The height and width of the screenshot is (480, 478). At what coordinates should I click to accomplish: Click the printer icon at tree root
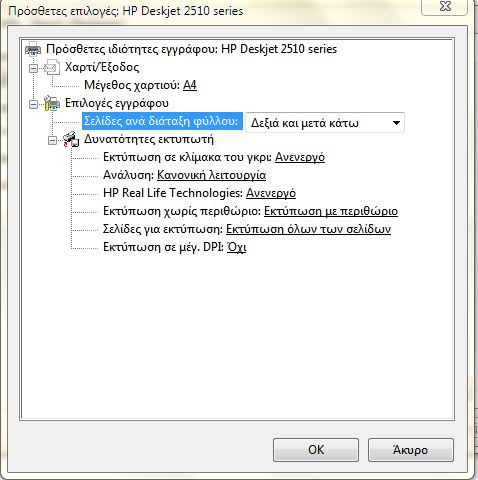(x=33, y=49)
